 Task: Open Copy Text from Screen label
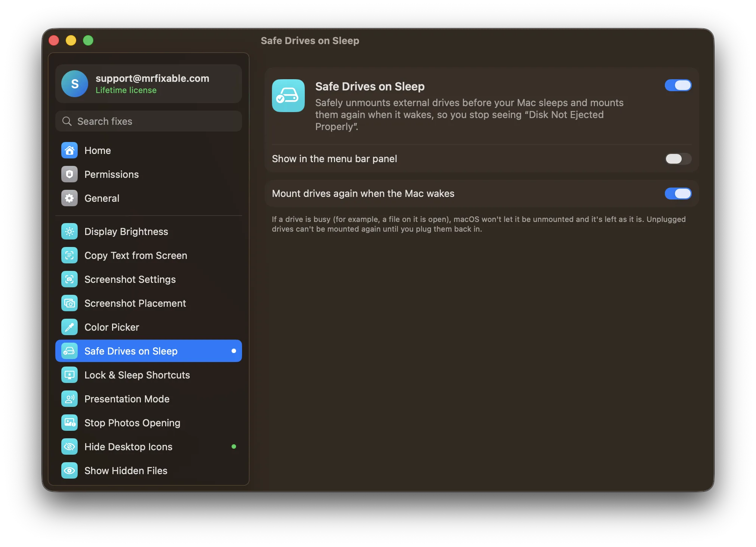136,256
